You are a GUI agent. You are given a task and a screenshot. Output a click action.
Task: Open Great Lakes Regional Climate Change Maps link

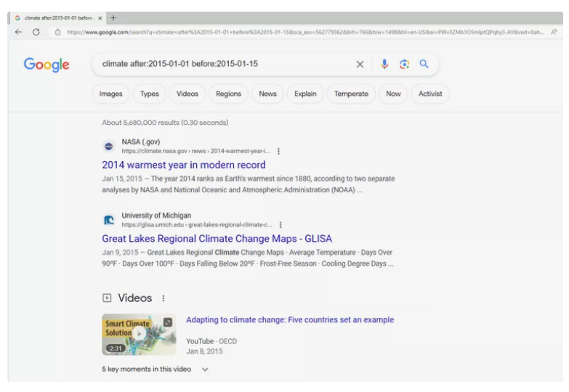(217, 239)
